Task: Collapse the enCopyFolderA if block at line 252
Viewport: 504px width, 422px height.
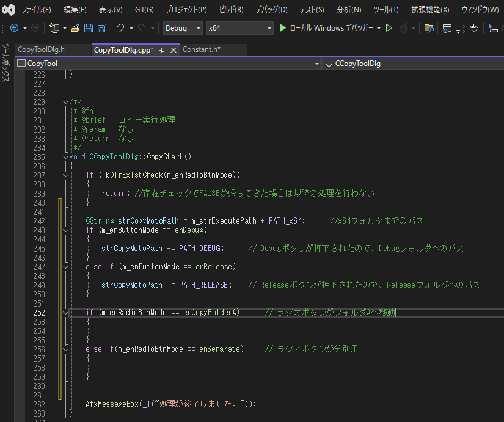Action: [x=65, y=313]
